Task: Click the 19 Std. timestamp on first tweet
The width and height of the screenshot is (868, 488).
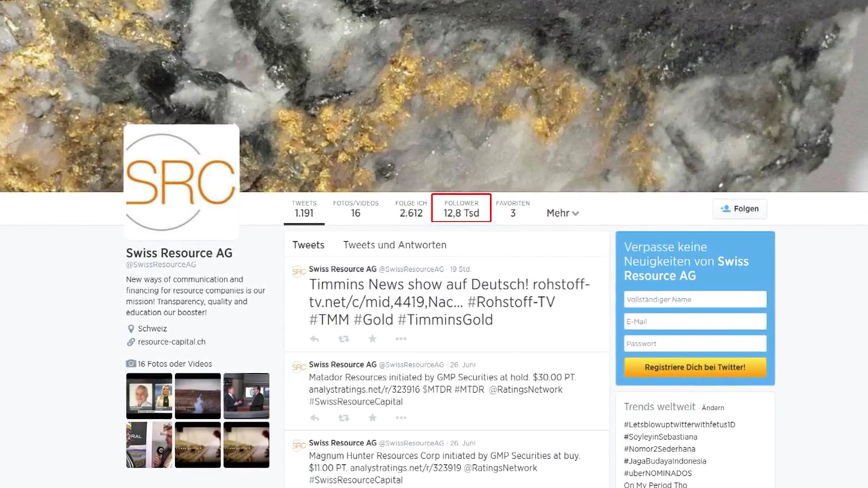Action: [x=460, y=269]
